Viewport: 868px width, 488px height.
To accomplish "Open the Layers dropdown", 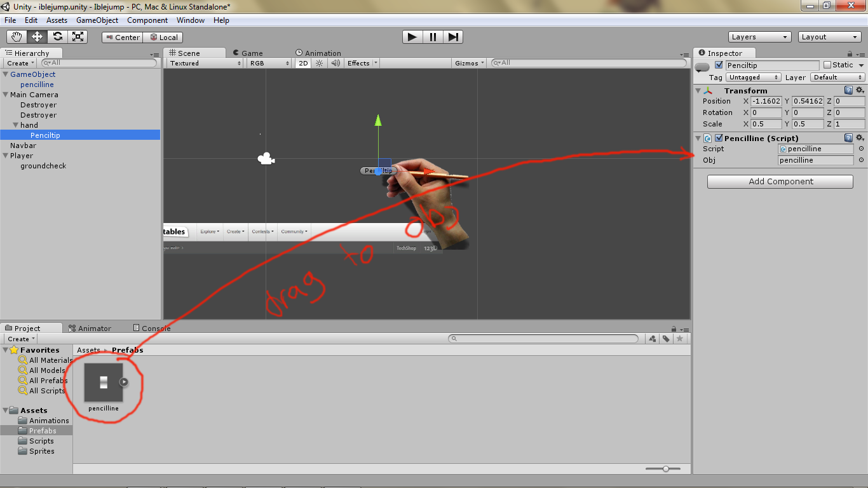I will coord(759,37).
